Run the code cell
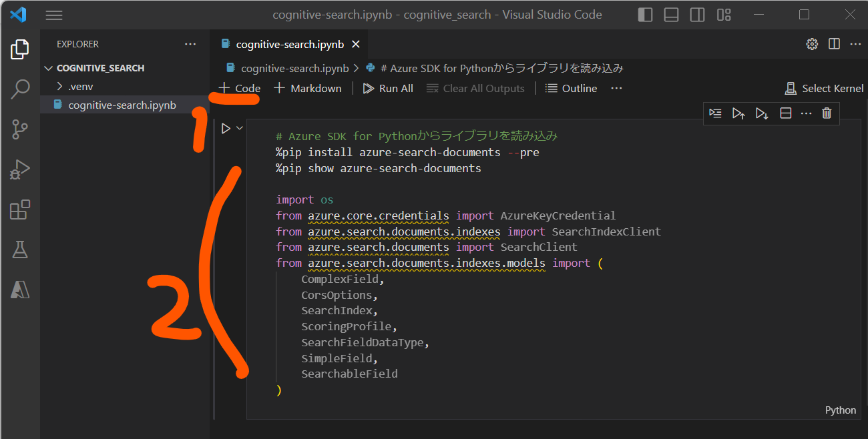 coord(226,128)
